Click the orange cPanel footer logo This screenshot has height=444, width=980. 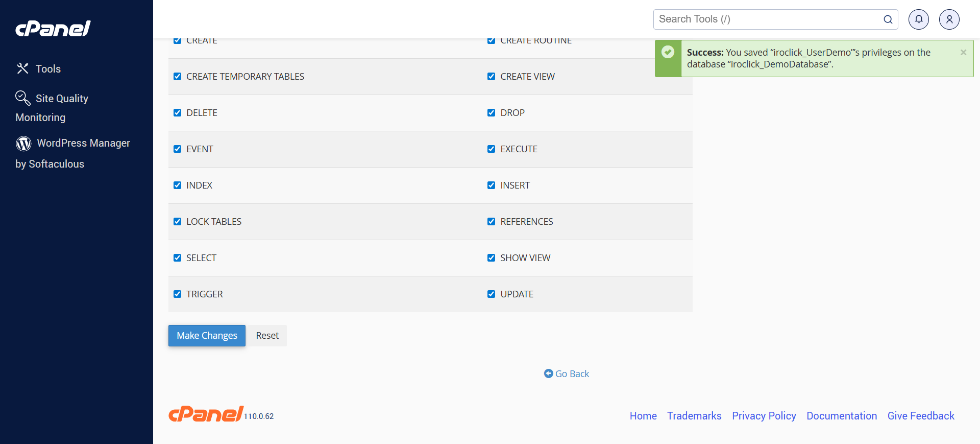[x=206, y=414]
